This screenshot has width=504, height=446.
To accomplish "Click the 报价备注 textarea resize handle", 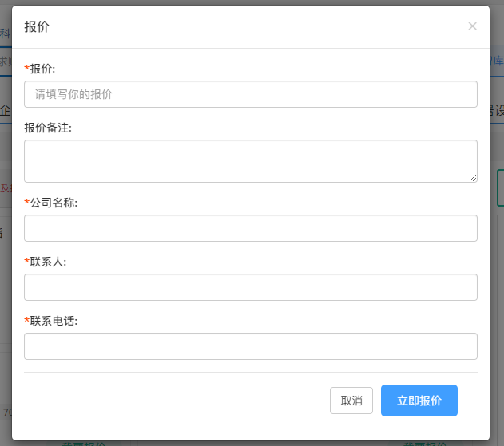I will [x=473, y=178].
